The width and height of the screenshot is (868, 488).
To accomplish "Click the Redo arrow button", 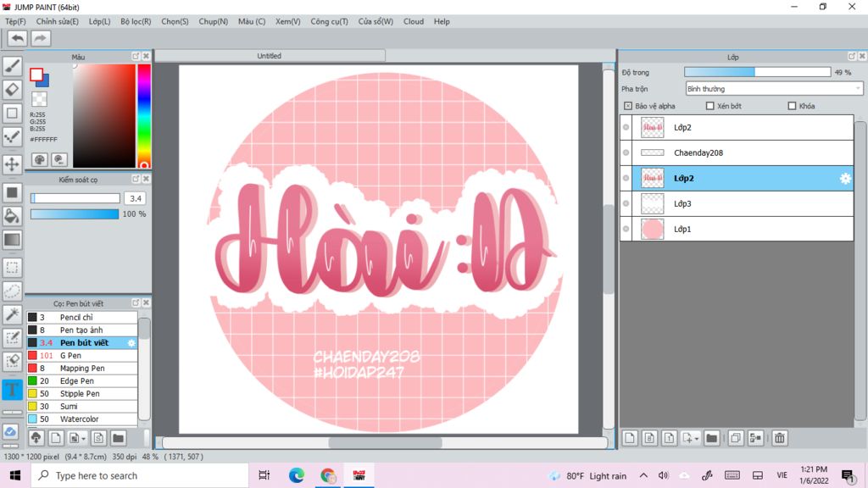I will tap(40, 38).
